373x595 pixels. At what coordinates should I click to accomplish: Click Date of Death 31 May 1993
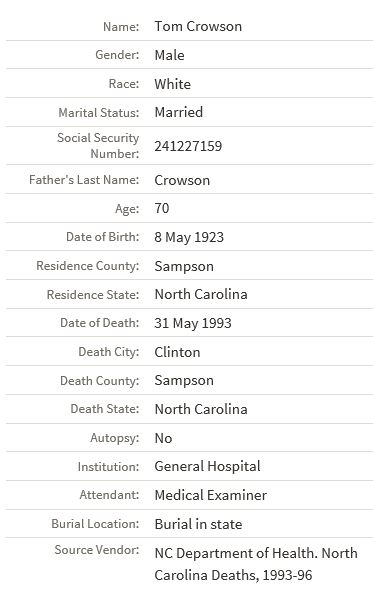(193, 323)
